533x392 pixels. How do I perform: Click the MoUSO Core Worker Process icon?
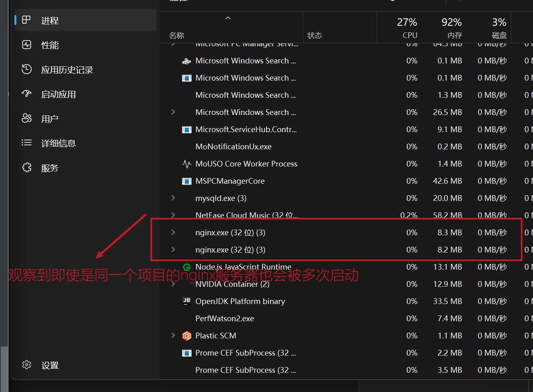186,164
